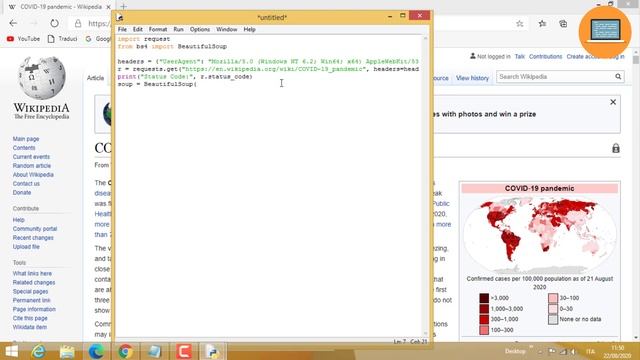Image resolution: width=640 pixels, height=360 pixels.
Task: Open the Random article link
Action: tap(32, 166)
